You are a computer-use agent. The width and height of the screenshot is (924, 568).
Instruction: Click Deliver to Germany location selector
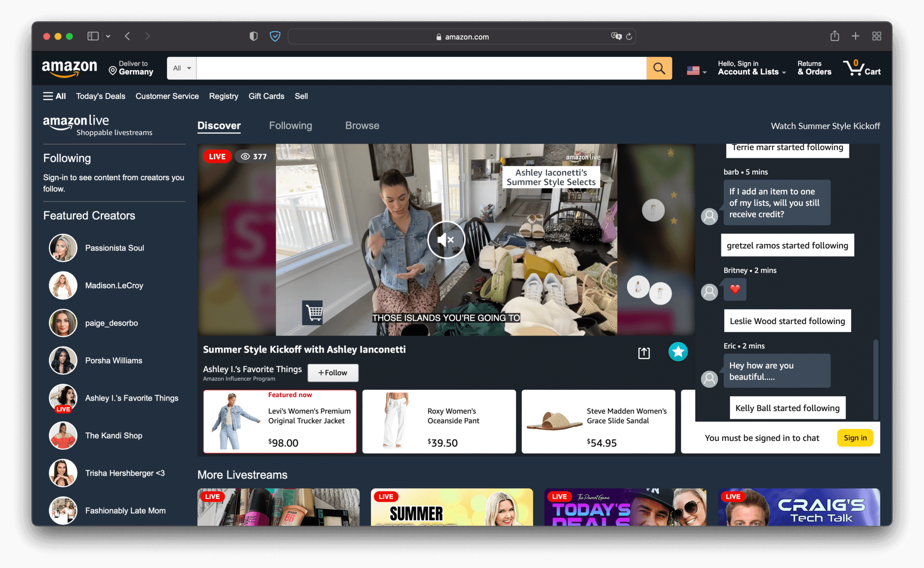(131, 68)
